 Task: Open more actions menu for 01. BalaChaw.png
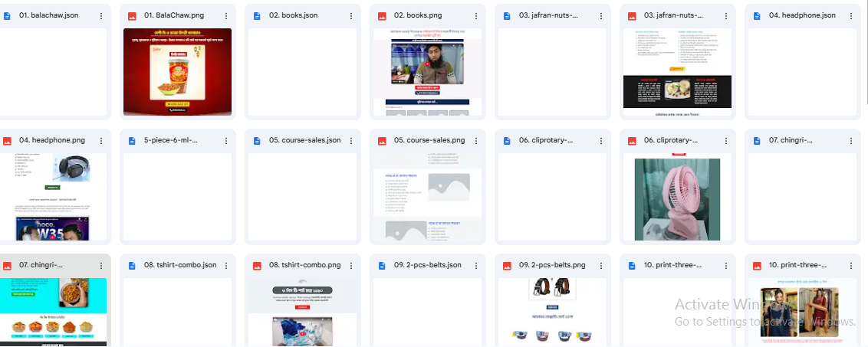[x=226, y=16]
